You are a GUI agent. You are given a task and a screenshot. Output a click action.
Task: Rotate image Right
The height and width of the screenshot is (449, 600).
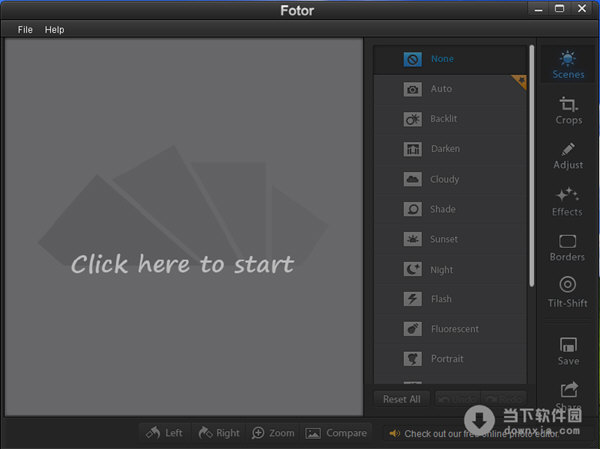click(218, 433)
